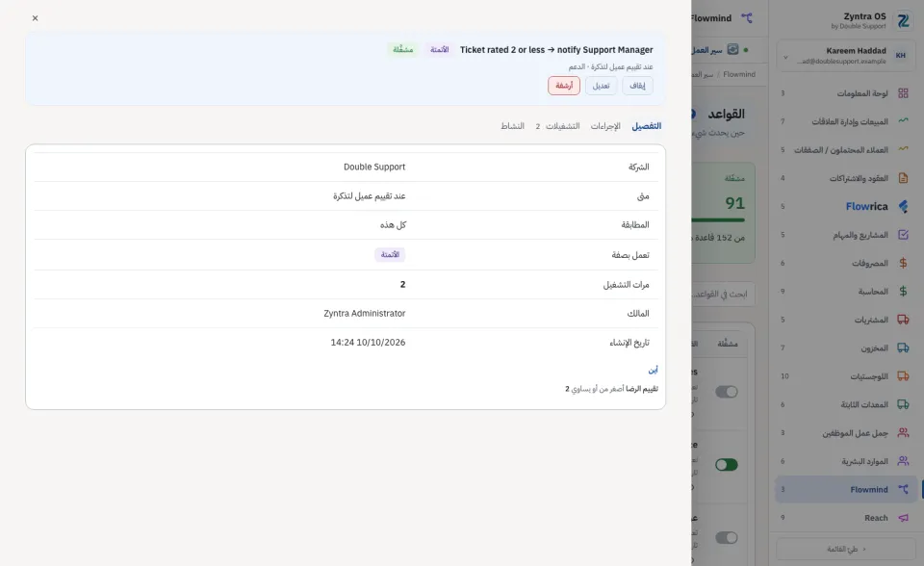Open the لوحة المعلومات dashboard icon
Image resolution: width=924 pixels, height=566 pixels.
[903, 93]
